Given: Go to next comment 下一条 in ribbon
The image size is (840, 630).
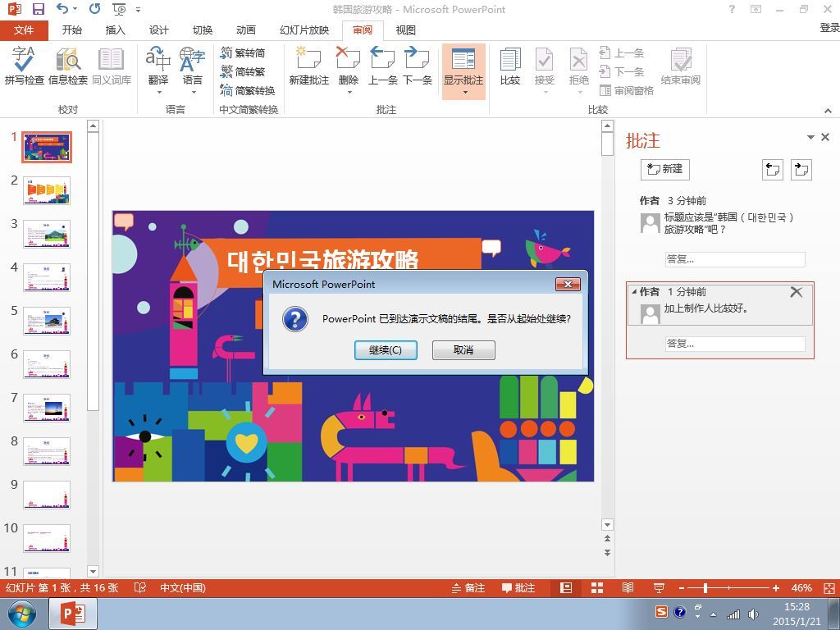Looking at the screenshot, I should (418, 66).
